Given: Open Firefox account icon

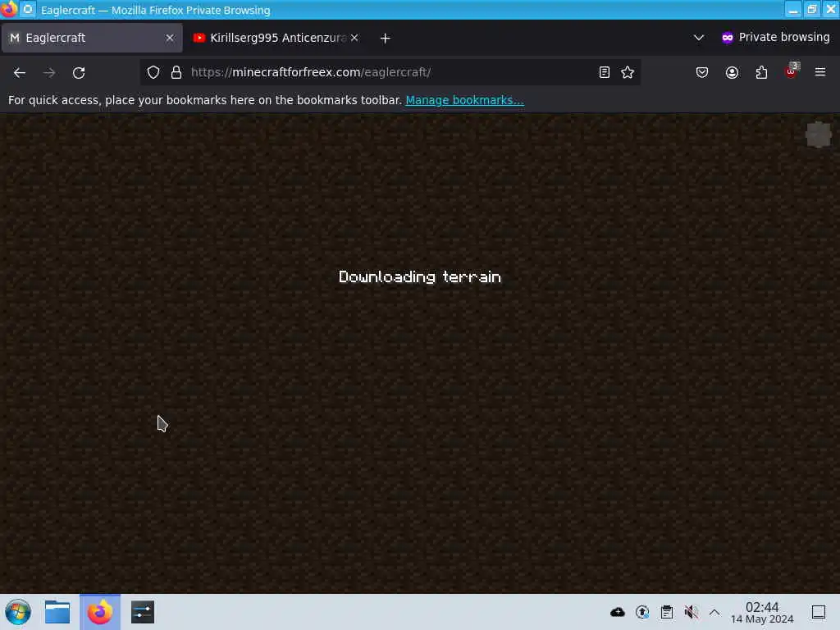Looking at the screenshot, I should pyautogui.click(x=732, y=72).
